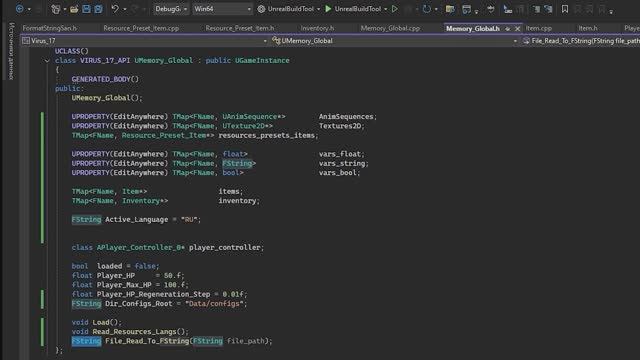Open the Navigate Backward history dropdown
The image size is (640, 360).
pos(29,9)
